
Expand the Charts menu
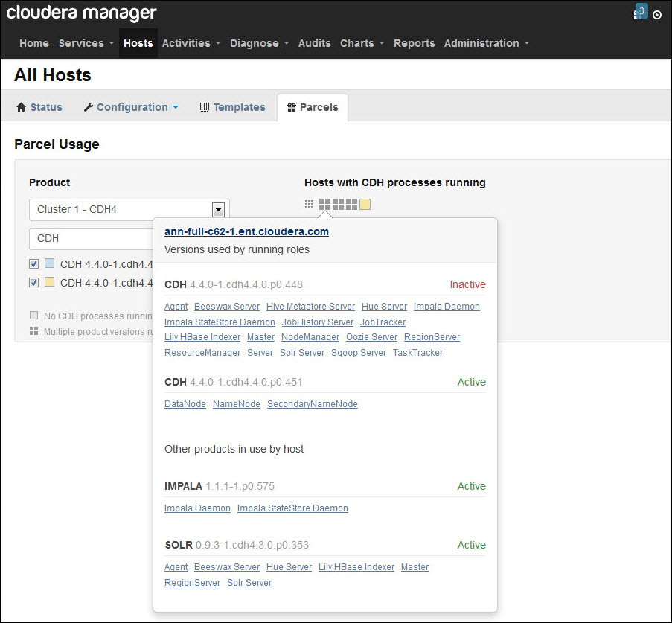362,43
